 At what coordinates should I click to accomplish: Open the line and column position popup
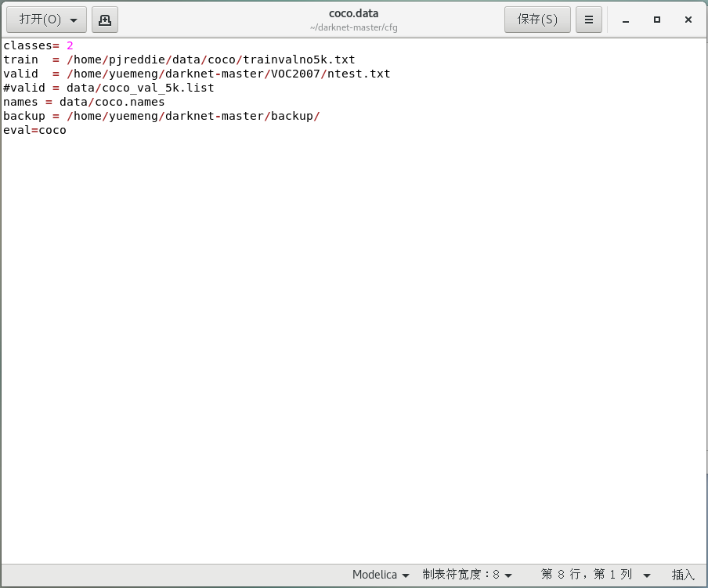[595, 575]
